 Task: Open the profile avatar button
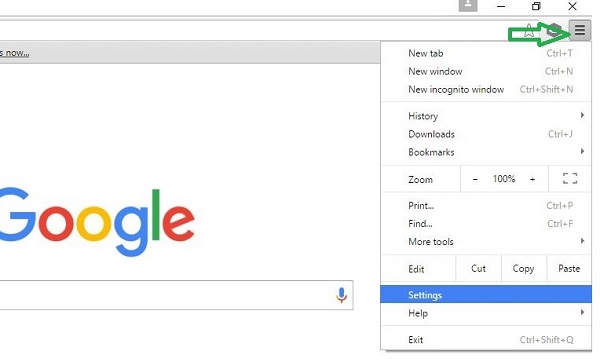pyautogui.click(x=468, y=5)
